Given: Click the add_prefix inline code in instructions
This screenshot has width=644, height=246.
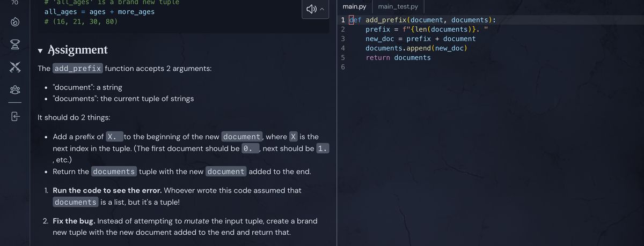Looking at the screenshot, I should click(77, 69).
